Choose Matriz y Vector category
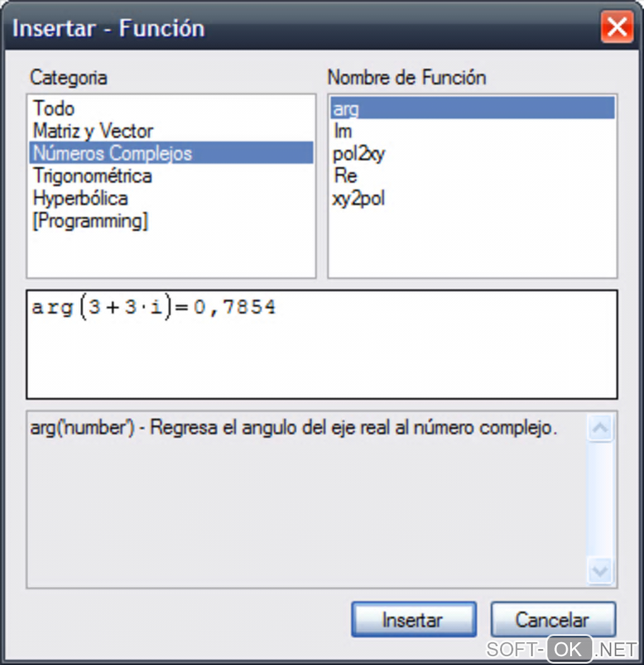Image resolution: width=644 pixels, height=665 pixels. click(93, 131)
